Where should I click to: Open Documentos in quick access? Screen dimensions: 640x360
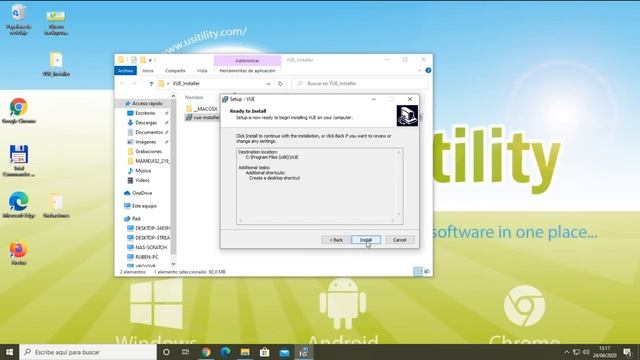pos(149,132)
